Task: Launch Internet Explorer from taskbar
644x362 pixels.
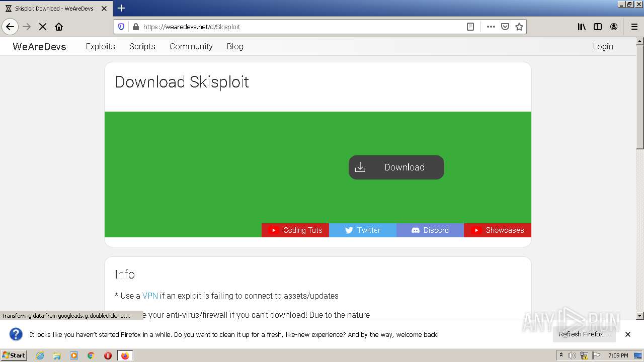Action: click(x=40, y=355)
